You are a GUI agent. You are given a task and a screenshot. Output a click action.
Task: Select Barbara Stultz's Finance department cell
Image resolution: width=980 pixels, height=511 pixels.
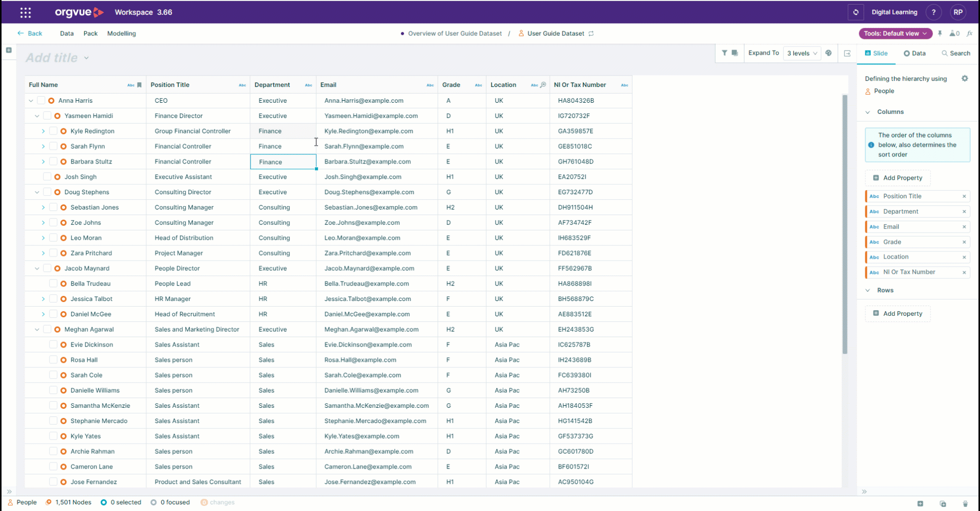pos(283,162)
